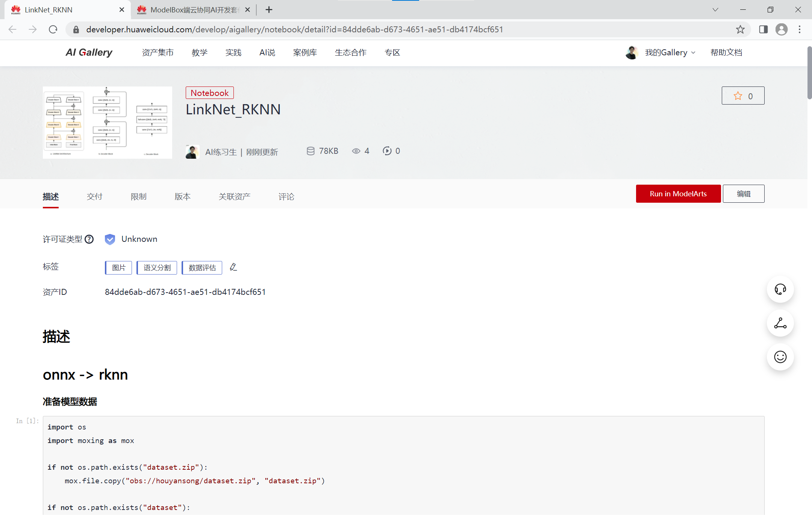Image resolution: width=812 pixels, height=519 pixels.
Task: Click the 语义分割 tag
Action: pos(157,268)
